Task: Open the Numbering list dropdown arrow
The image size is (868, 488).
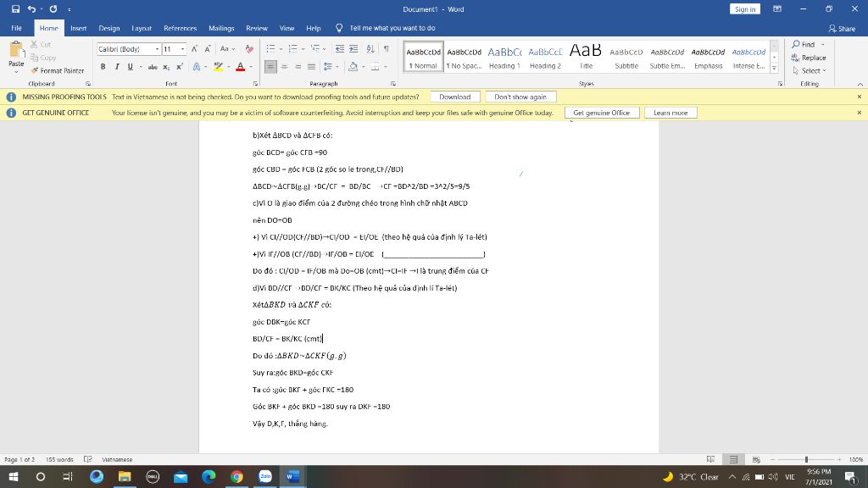Action: tap(303, 49)
